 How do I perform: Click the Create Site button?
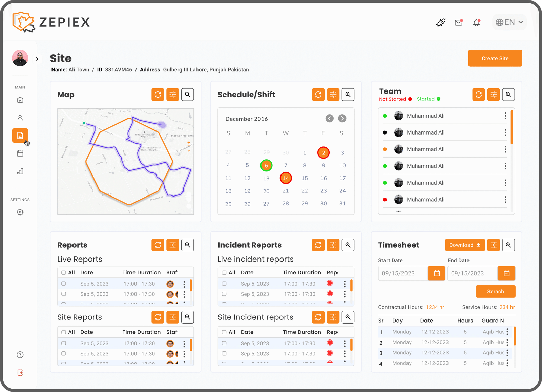click(495, 58)
